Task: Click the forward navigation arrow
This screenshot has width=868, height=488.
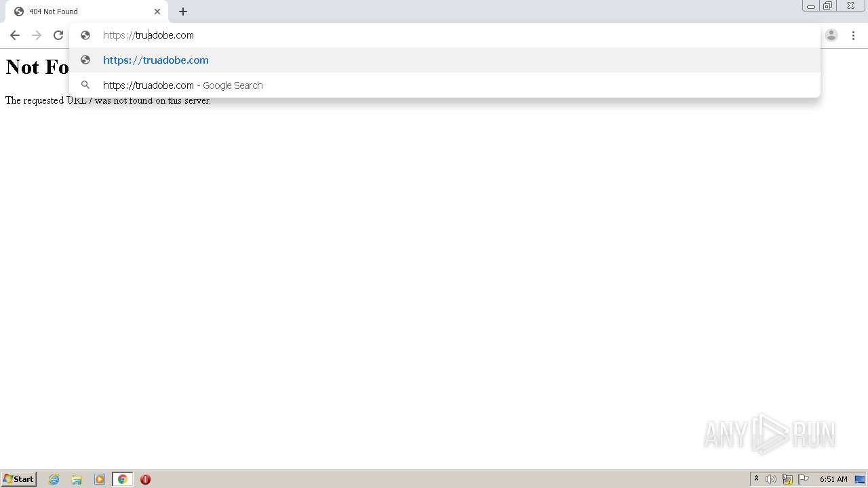Action: pos(37,35)
